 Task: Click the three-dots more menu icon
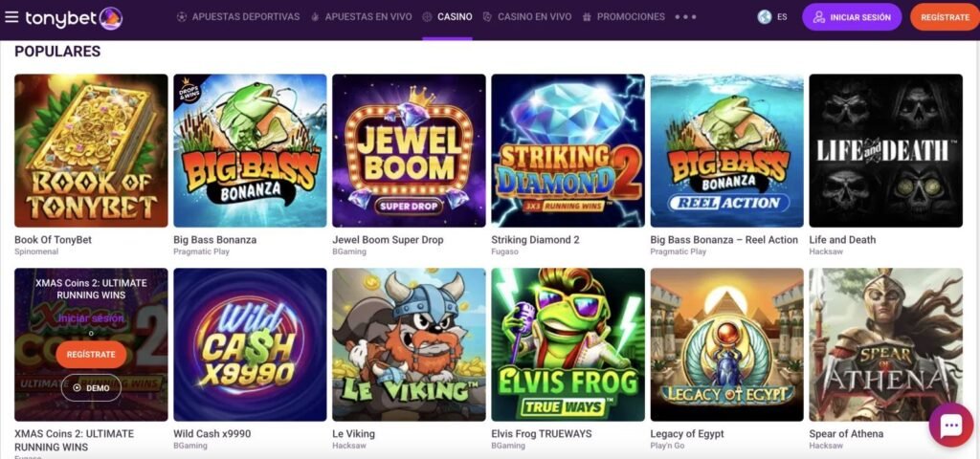685,17
